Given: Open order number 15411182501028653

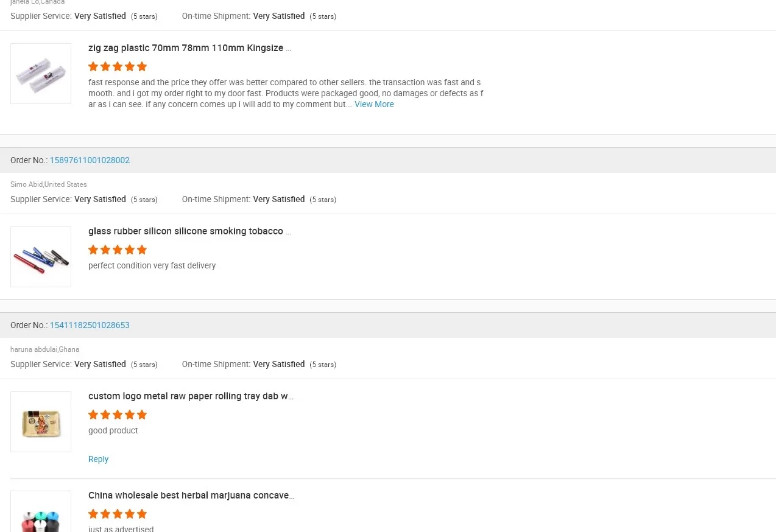Looking at the screenshot, I should (x=90, y=325).
